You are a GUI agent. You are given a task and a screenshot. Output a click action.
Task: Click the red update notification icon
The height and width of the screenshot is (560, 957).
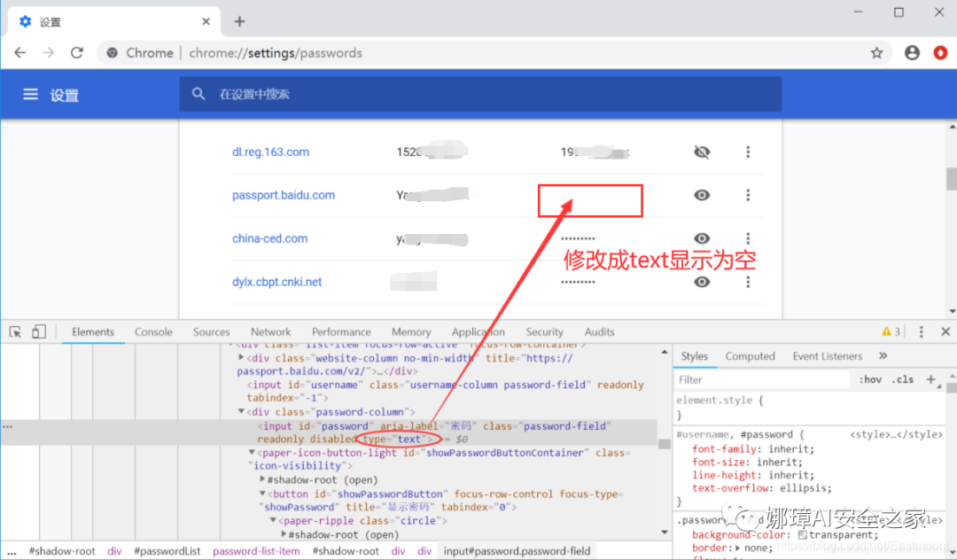click(x=940, y=53)
